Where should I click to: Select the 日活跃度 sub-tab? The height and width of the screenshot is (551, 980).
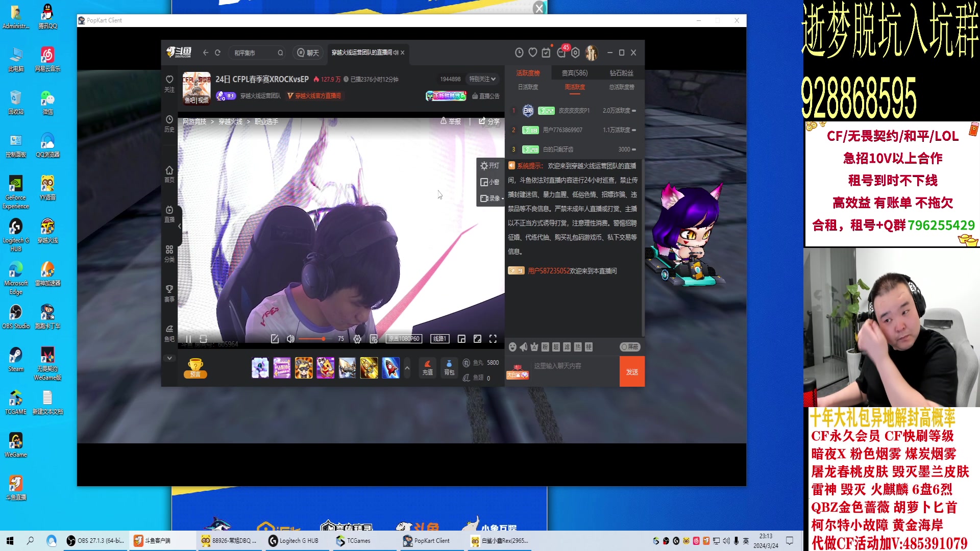pyautogui.click(x=528, y=87)
